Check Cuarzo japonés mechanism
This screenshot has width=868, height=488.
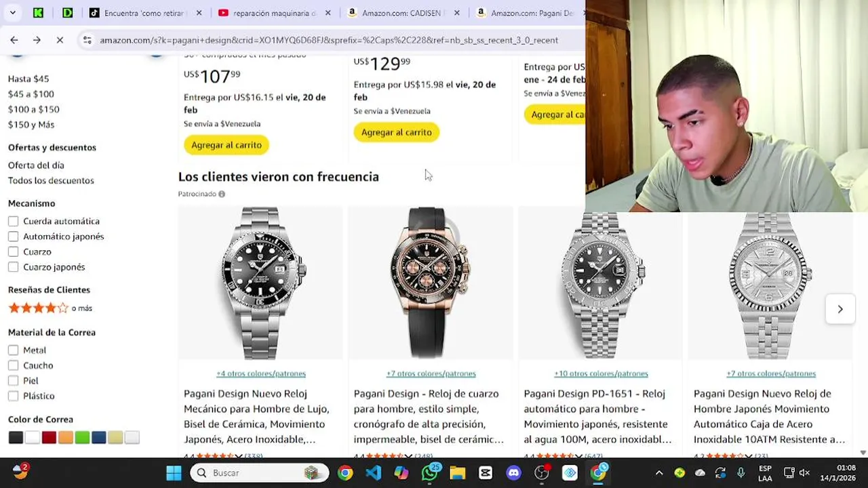click(14, 267)
